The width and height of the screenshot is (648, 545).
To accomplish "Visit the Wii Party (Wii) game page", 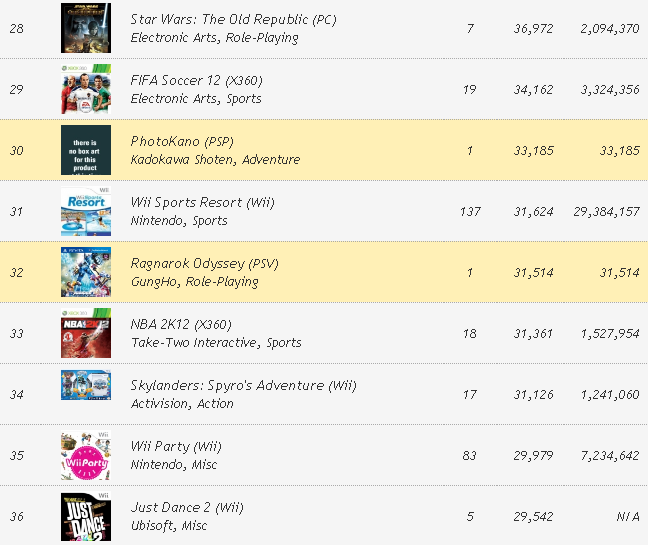I will click(176, 446).
